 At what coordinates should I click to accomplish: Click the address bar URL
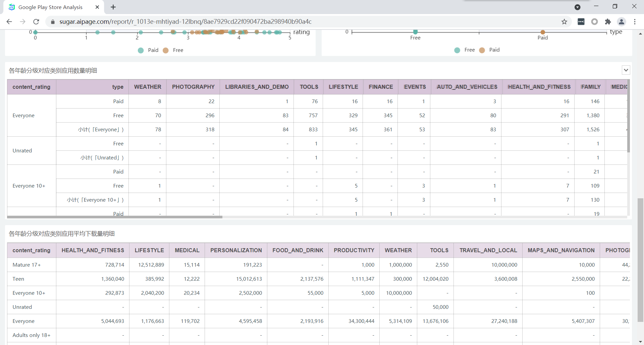tap(185, 21)
